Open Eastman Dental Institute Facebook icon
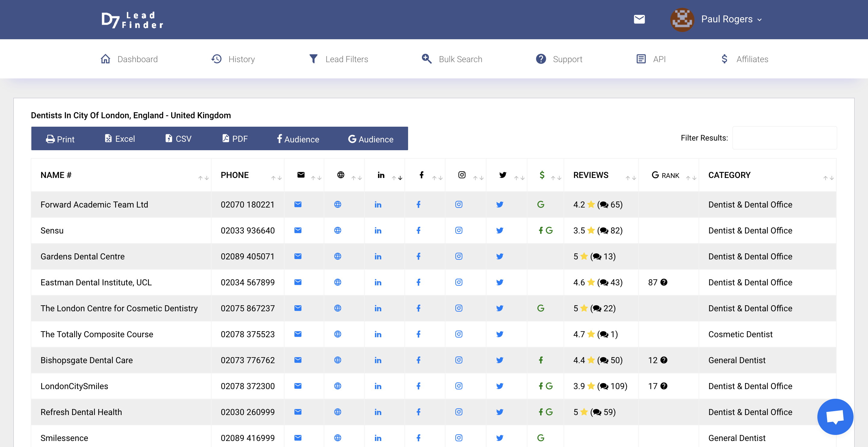This screenshot has width=868, height=447. point(418,282)
